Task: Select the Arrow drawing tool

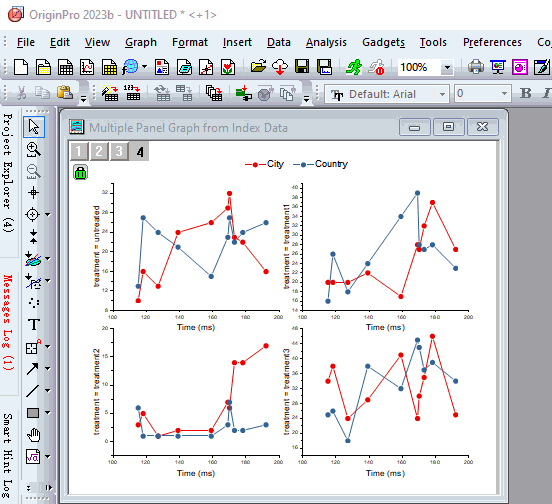Action: 32,368
